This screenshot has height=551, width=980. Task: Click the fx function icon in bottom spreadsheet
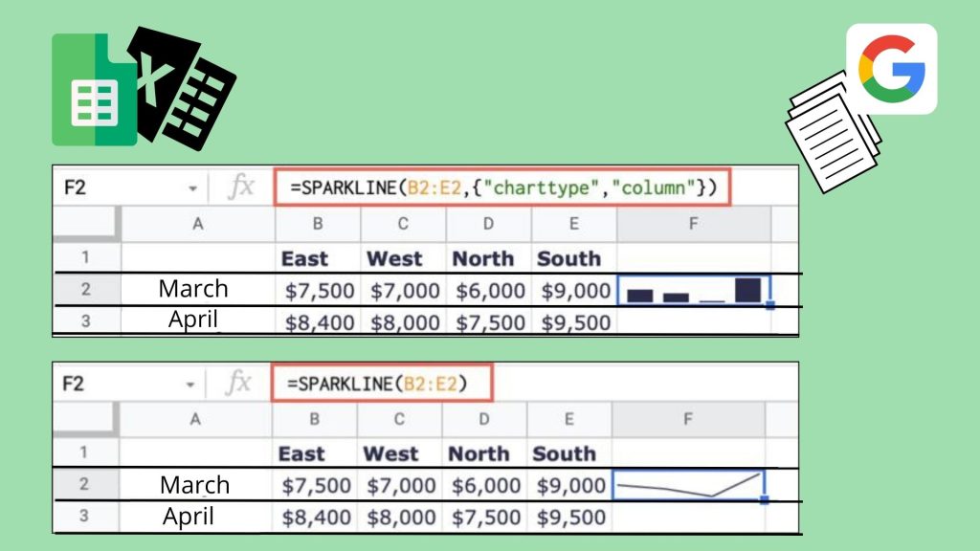238,383
